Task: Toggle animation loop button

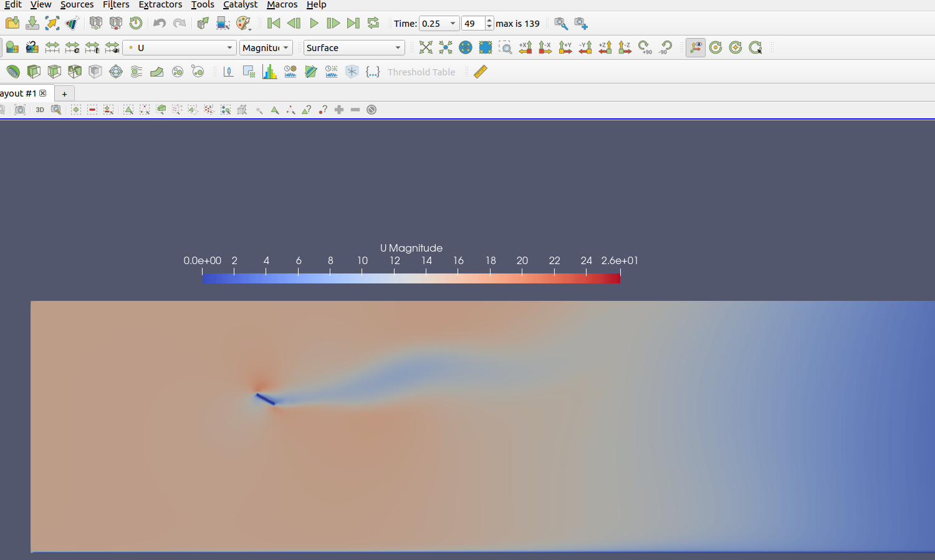Action: pyautogui.click(x=373, y=24)
